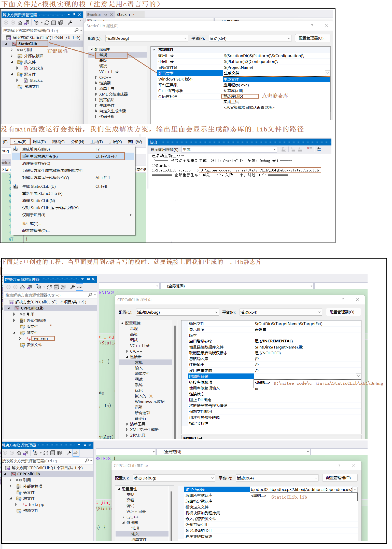Screen dimensions: 392x549
Task: Toggle Show All Files in StaticCLib Solution Explorer
Action: [61, 23]
